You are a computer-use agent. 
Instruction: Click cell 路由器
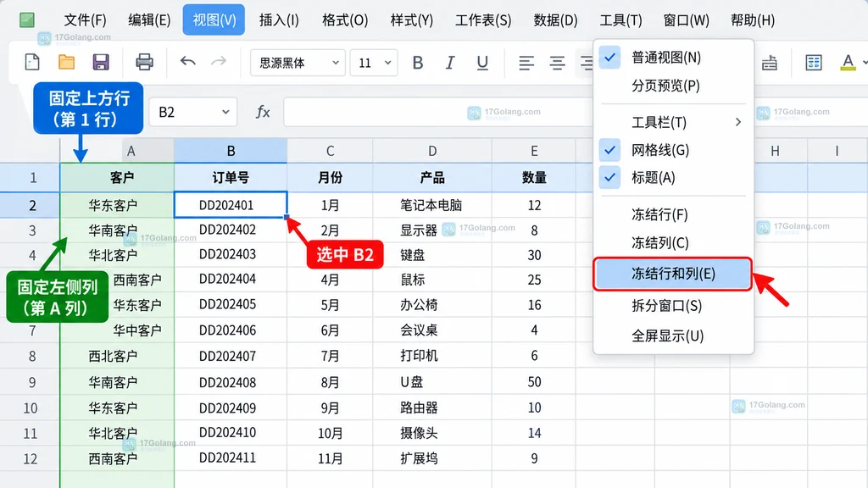pyautogui.click(x=432, y=408)
